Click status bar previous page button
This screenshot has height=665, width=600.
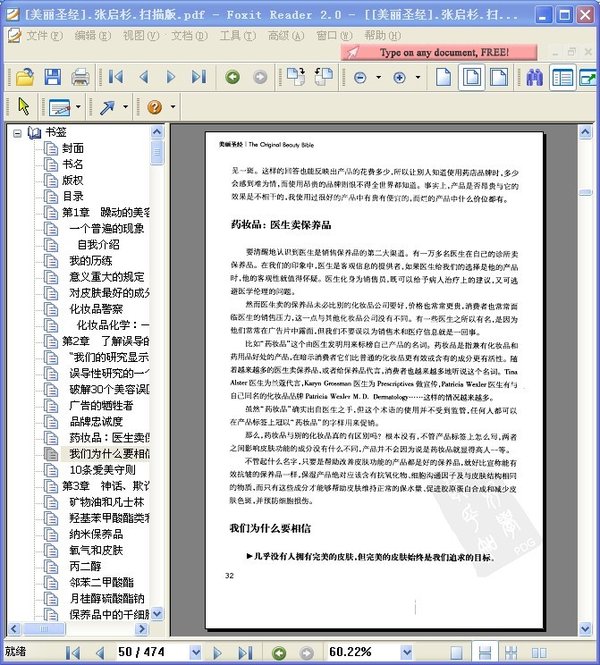(100, 653)
